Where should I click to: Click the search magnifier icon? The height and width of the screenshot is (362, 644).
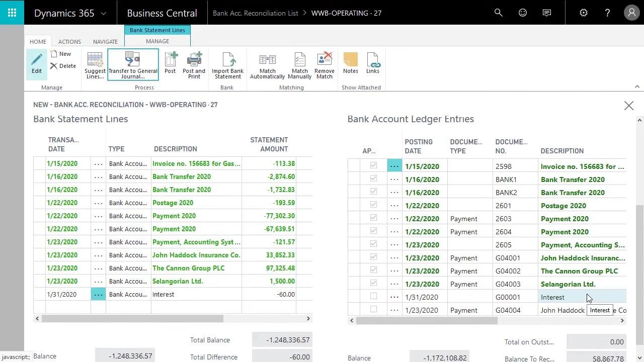(499, 13)
